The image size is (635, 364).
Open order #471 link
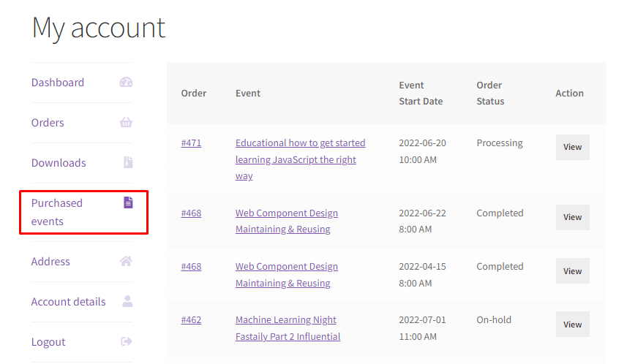click(191, 143)
